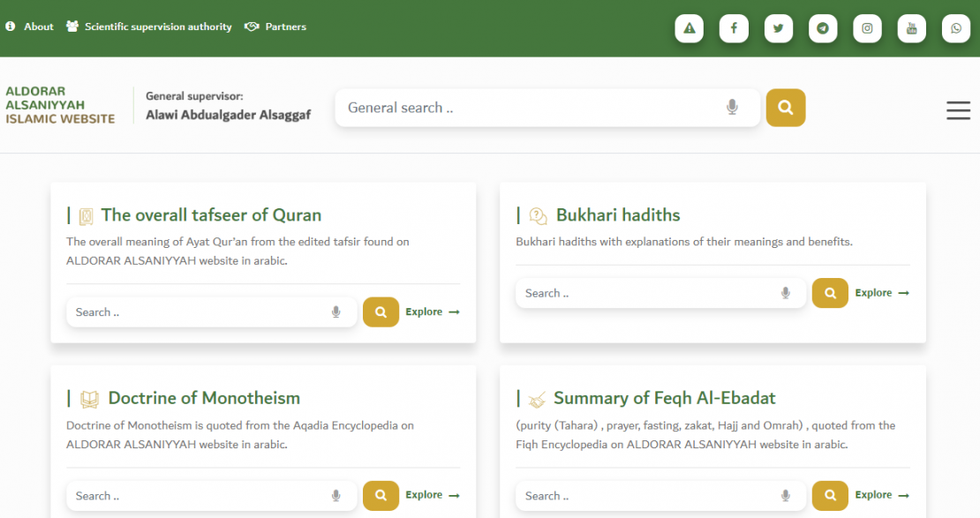This screenshot has width=980, height=518.
Task: Focus the Summary of Feqh Al-Ebadat search box
Action: coord(645,496)
